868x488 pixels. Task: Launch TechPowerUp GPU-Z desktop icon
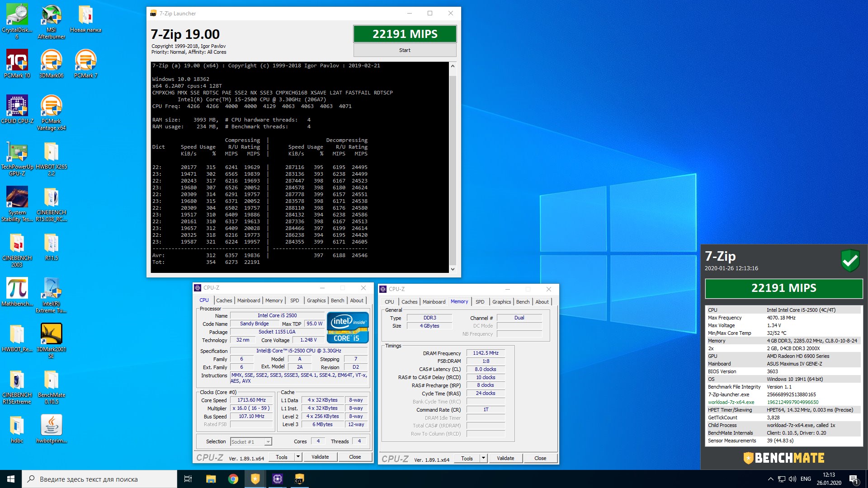click(17, 158)
